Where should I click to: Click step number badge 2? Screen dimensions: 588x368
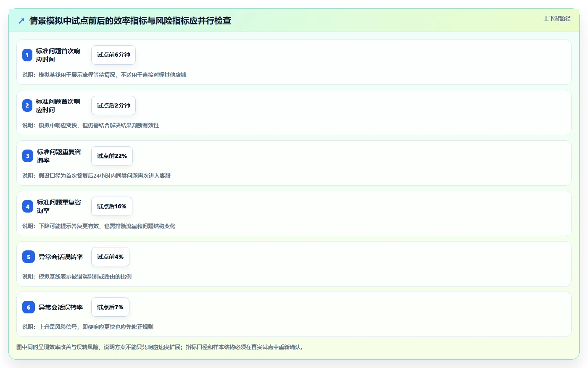pyautogui.click(x=27, y=105)
